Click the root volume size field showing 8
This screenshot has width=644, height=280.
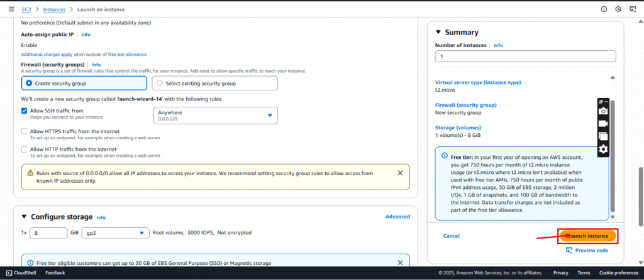click(x=48, y=233)
